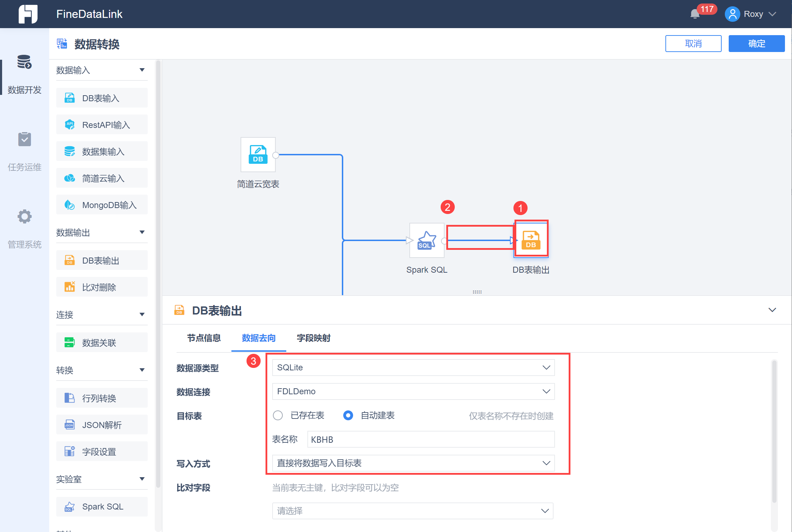Select the 自动建表 radio option
The image size is (792, 532).
348,415
